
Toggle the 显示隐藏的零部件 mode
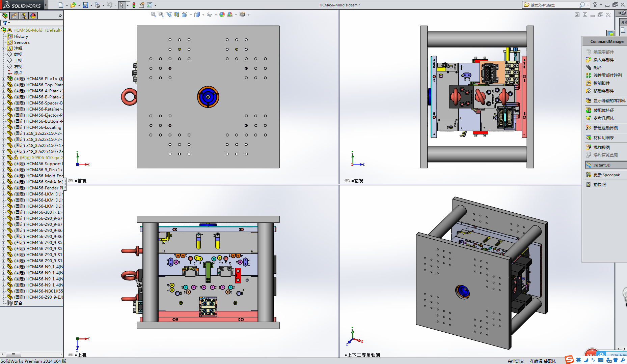point(607,100)
